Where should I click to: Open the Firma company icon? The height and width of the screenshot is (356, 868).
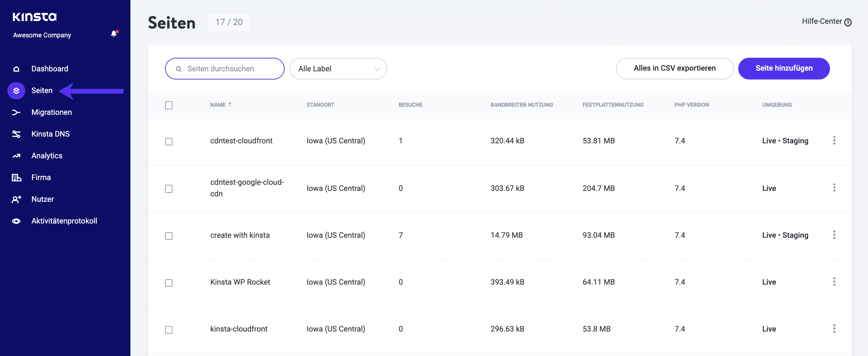[16, 177]
